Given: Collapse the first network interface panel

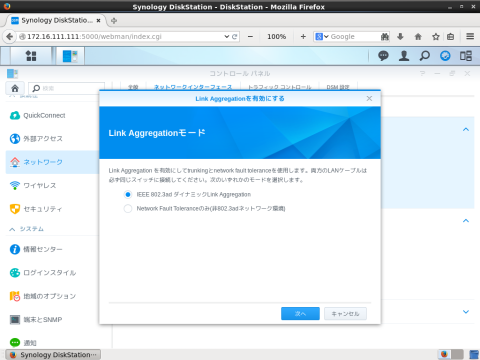Looking at the screenshot, I should tap(466, 129).
